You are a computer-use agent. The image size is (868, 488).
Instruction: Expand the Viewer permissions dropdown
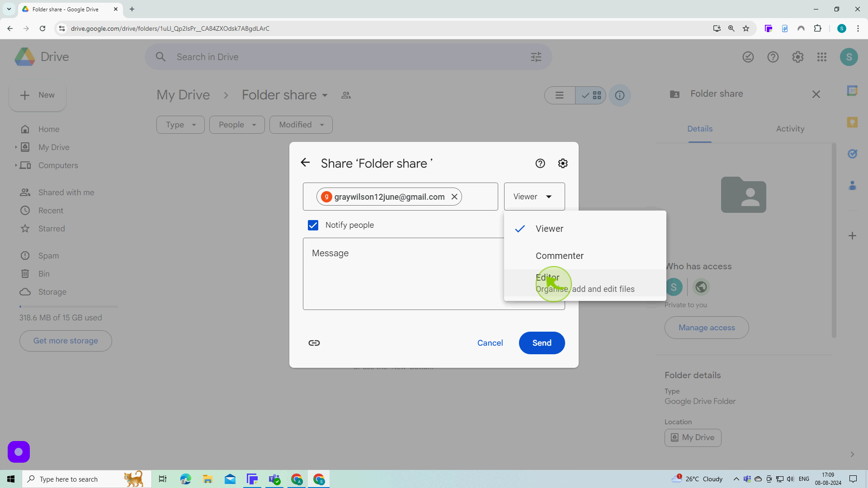[x=533, y=197]
